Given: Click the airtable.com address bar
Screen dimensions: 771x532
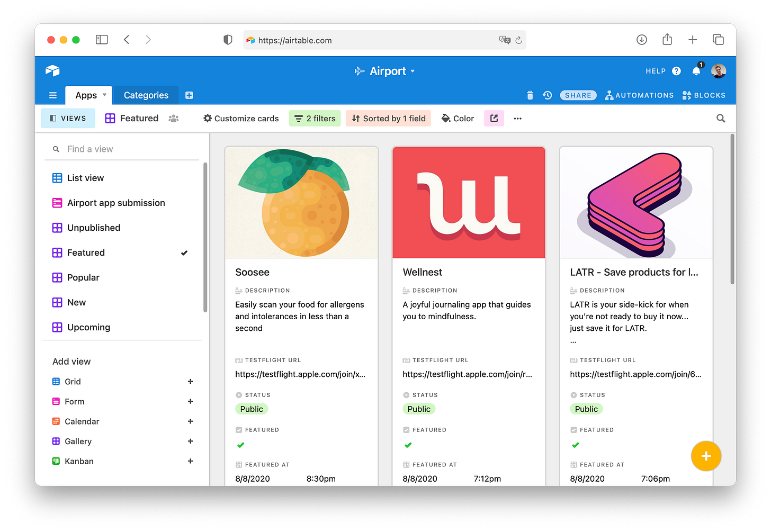Looking at the screenshot, I should point(384,40).
